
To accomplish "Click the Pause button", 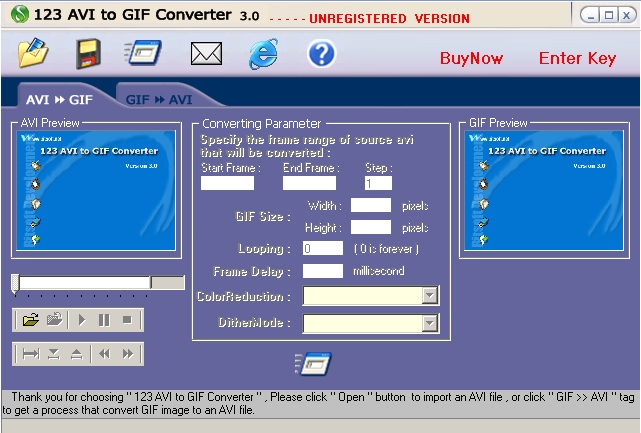I will tap(104, 320).
